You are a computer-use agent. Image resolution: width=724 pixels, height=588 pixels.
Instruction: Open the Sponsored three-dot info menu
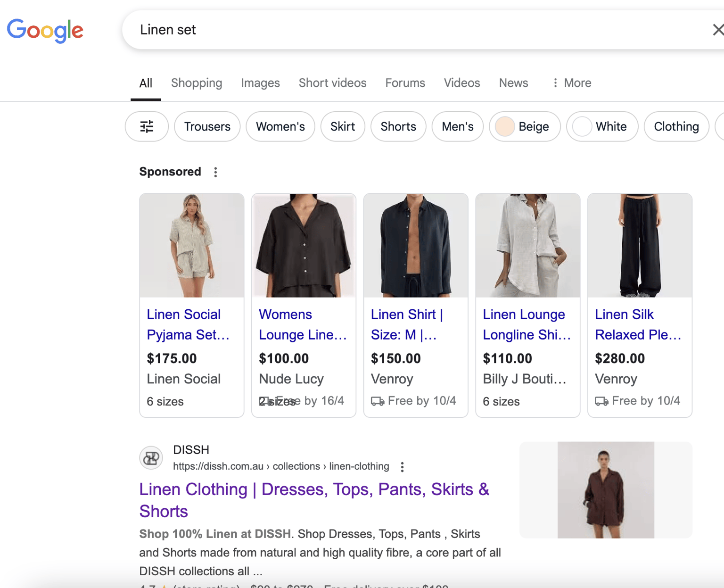point(215,172)
